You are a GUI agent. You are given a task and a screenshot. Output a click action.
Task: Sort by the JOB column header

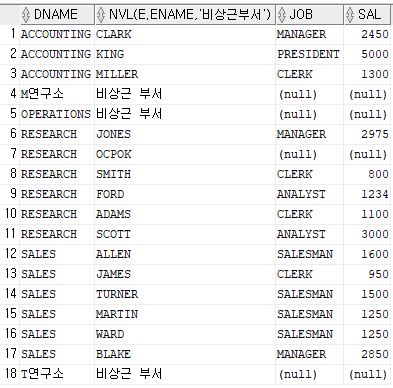click(x=310, y=15)
